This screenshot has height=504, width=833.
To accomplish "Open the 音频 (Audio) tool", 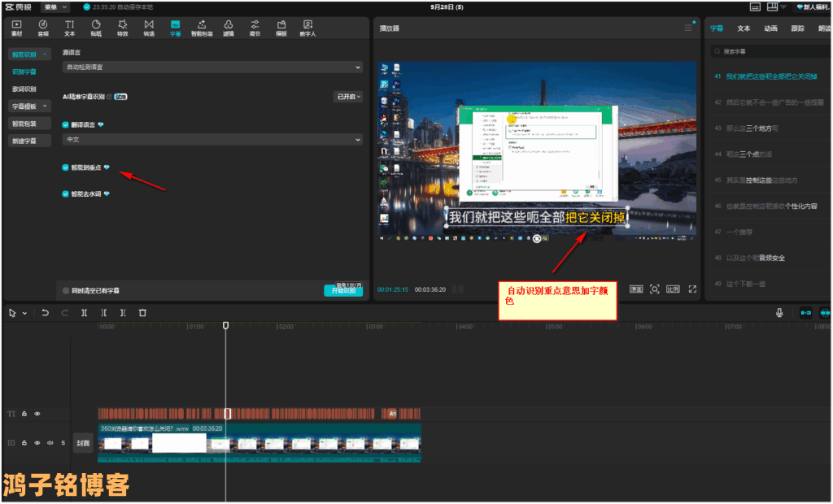I will click(x=43, y=28).
